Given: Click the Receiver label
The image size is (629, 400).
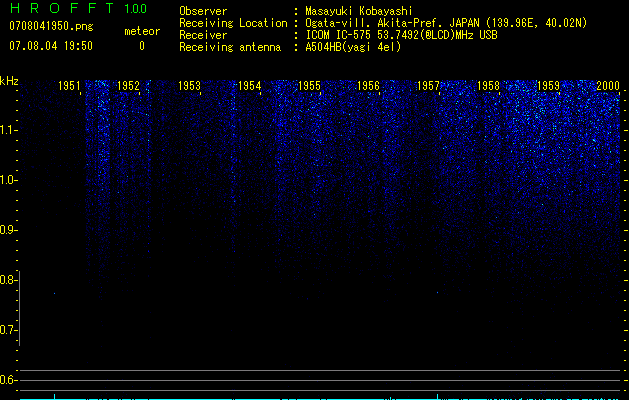Looking at the screenshot, I should click(203, 35).
